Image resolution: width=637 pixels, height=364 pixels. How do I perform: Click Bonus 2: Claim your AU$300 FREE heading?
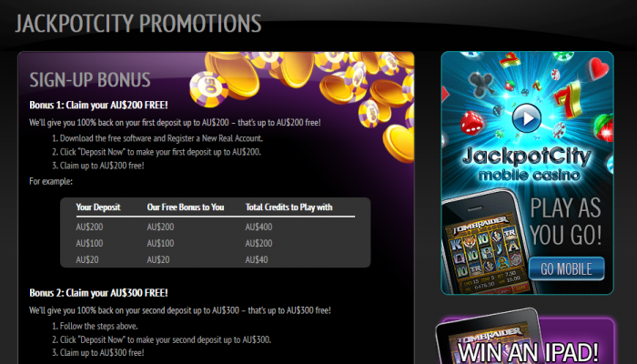point(98,293)
